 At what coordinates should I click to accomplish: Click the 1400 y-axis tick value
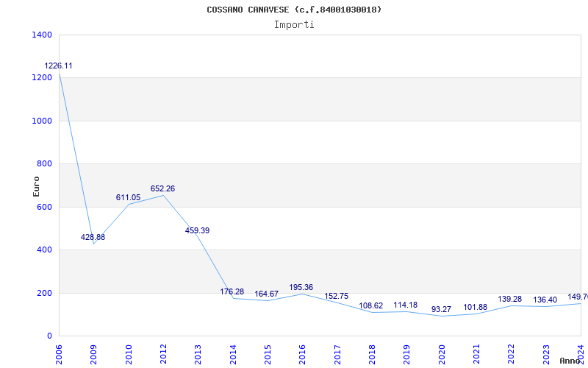tap(42, 35)
